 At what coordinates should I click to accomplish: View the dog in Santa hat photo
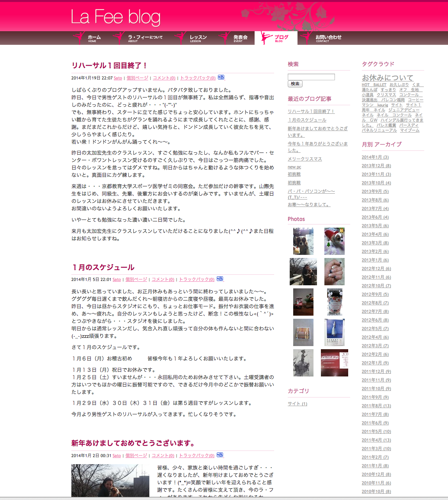pos(334,241)
